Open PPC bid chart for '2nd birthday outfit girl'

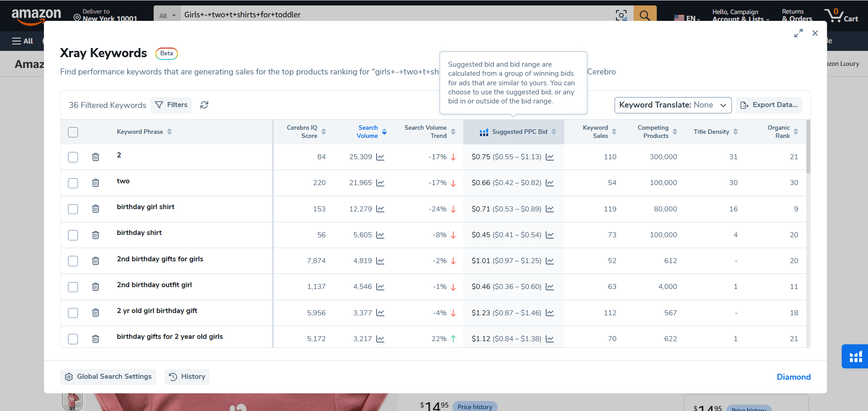tap(550, 287)
